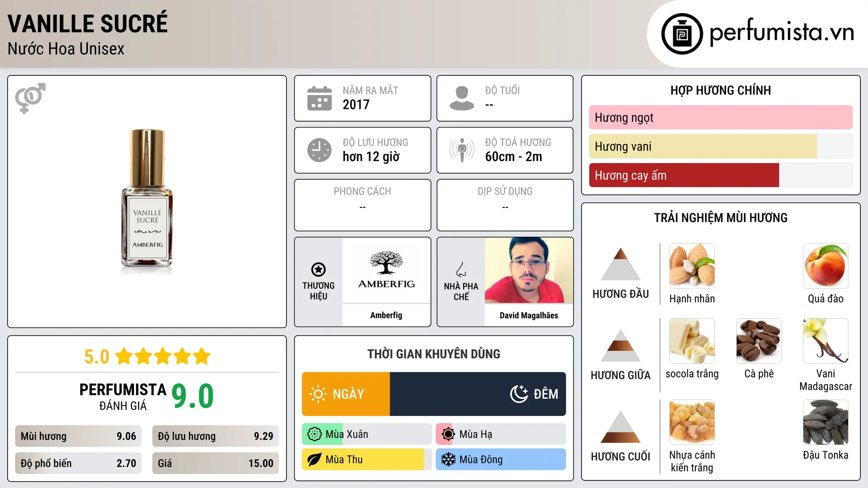Click the nose icon above Nhà pha chế

pos(461,269)
